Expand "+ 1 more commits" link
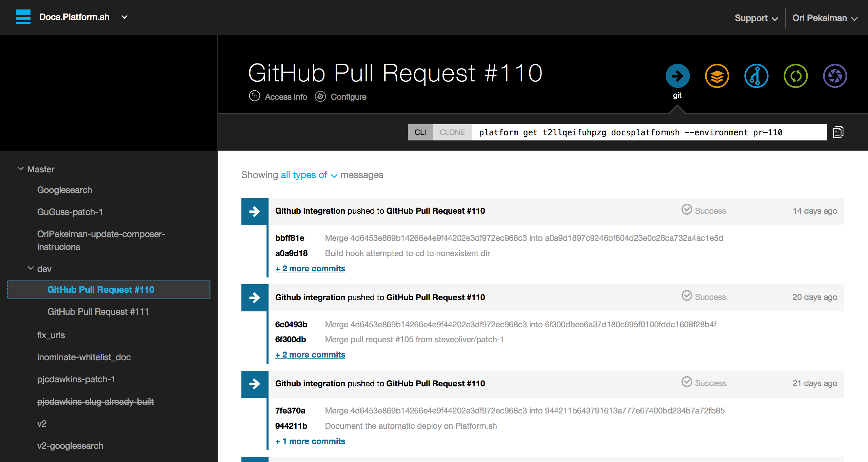Image resolution: width=868 pixels, height=462 pixels. tap(310, 441)
